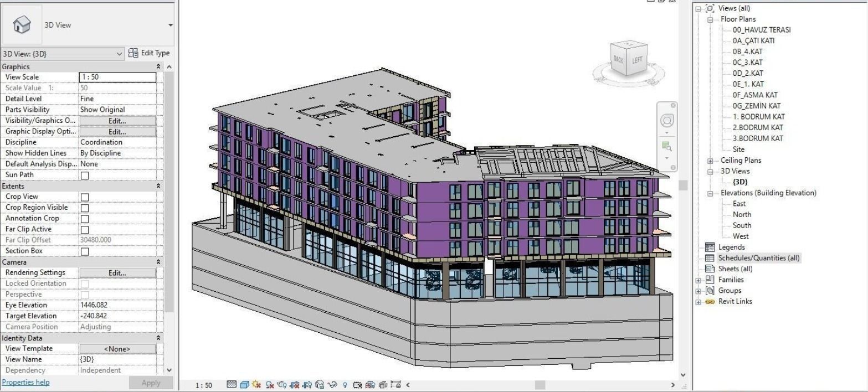The height and width of the screenshot is (392, 868).
Task: Open the Steering Wheels navigation icon
Action: pos(667,121)
